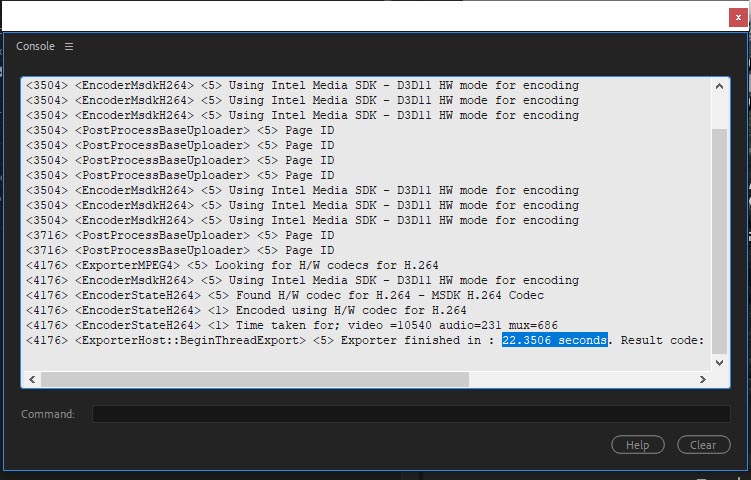751x480 pixels.
Task: Click the highlighted 22.3506 seconds text
Action: [x=555, y=340]
